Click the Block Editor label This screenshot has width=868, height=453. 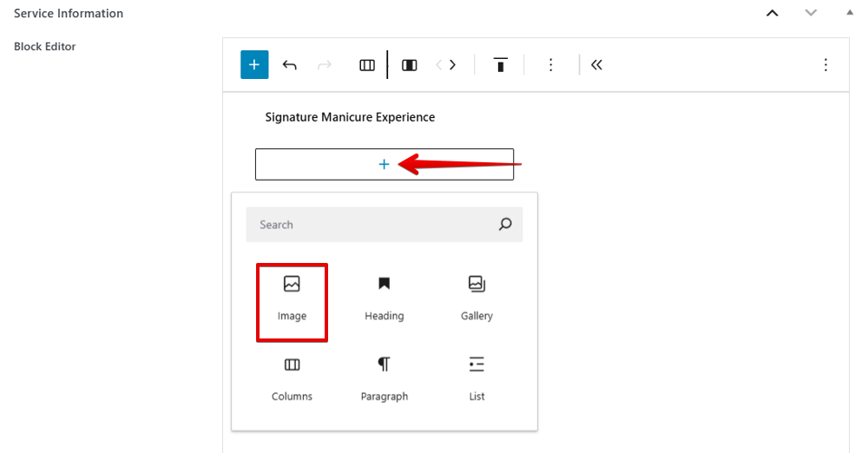click(x=45, y=47)
